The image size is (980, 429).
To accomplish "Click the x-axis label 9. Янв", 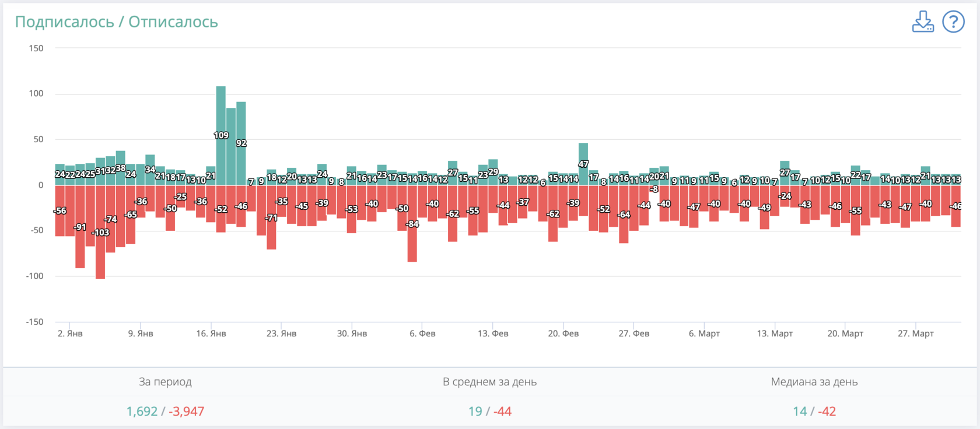I will tap(141, 333).
